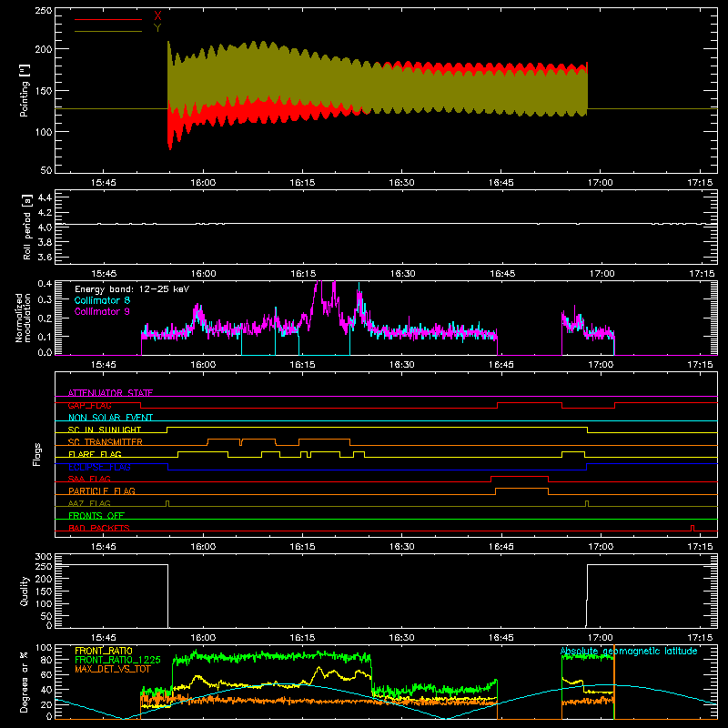728x728 pixels.
Task: Click the 16:15 tick under Pointing plot
Action: point(302,183)
